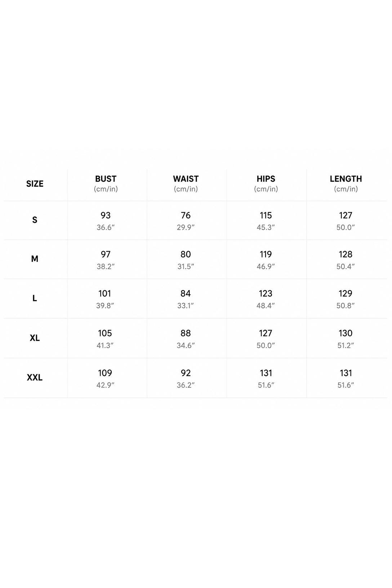
Task: Click the bust value 93 for size S
Action: pos(106,215)
